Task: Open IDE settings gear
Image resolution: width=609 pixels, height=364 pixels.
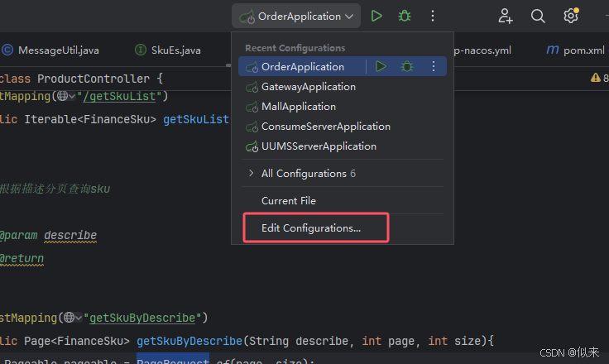Action: coord(571,16)
